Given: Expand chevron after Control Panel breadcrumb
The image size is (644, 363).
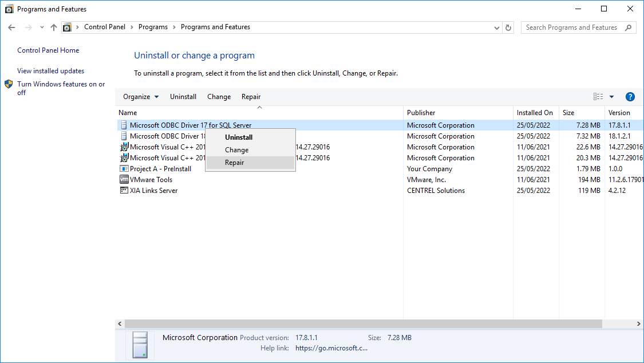Looking at the screenshot, I should pos(132,27).
